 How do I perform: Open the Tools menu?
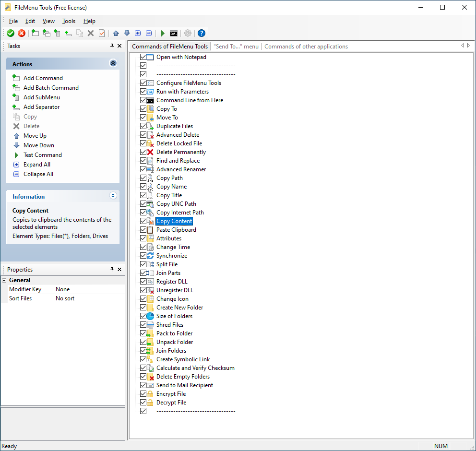click(69, 21)
